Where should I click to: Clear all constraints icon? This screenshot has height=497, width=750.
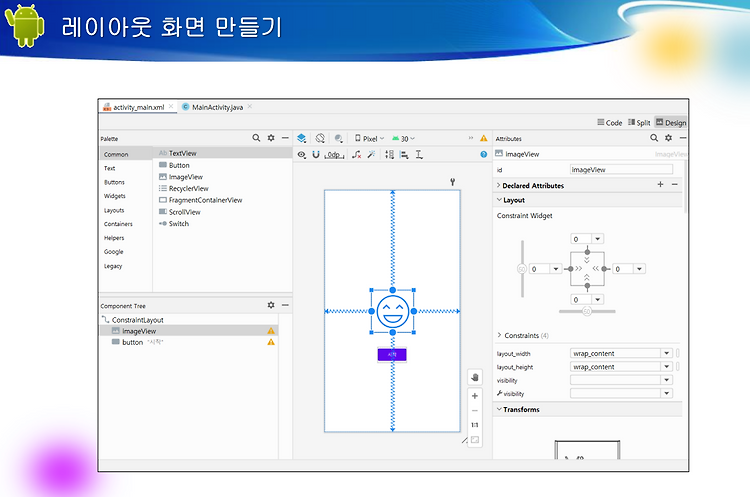coord(356,155)
